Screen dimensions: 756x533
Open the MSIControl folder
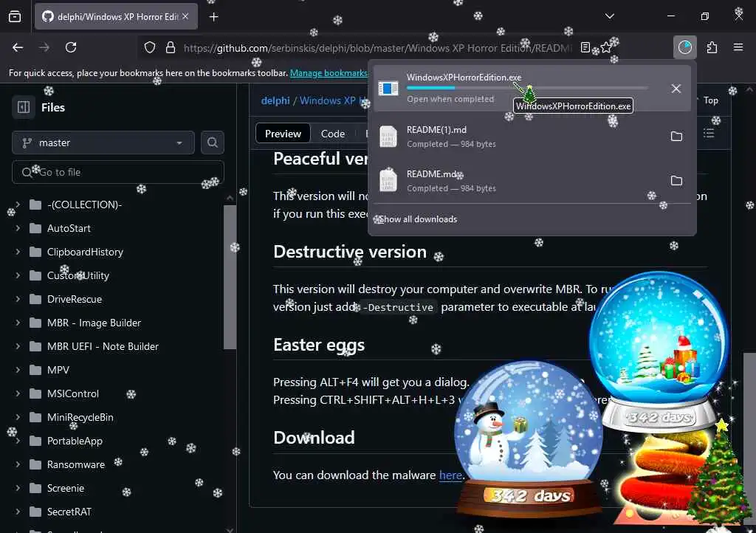(x=73, y=393)
